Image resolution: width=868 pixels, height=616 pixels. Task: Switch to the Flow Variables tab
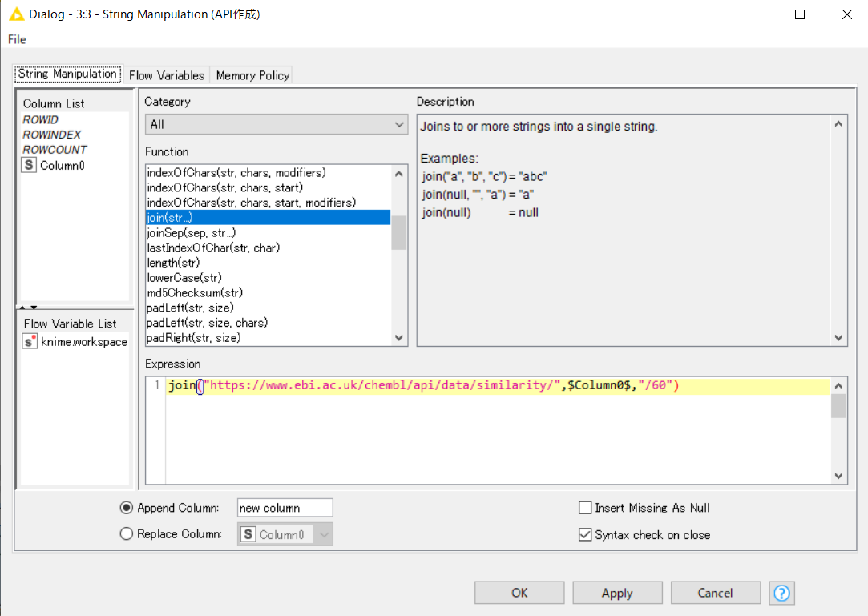(166, 74)
